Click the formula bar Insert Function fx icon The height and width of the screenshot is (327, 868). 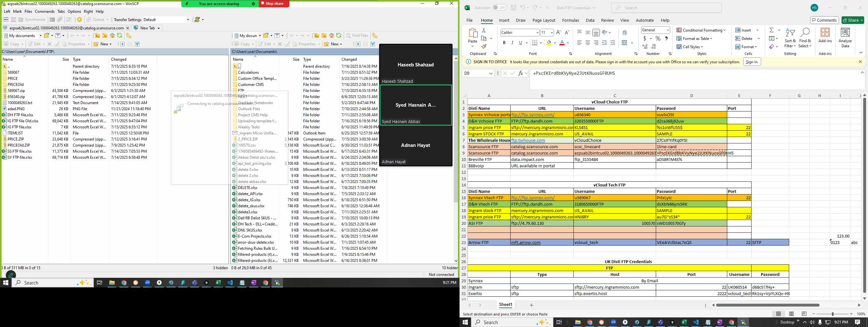pyautogui.click(x=520, y=73)
